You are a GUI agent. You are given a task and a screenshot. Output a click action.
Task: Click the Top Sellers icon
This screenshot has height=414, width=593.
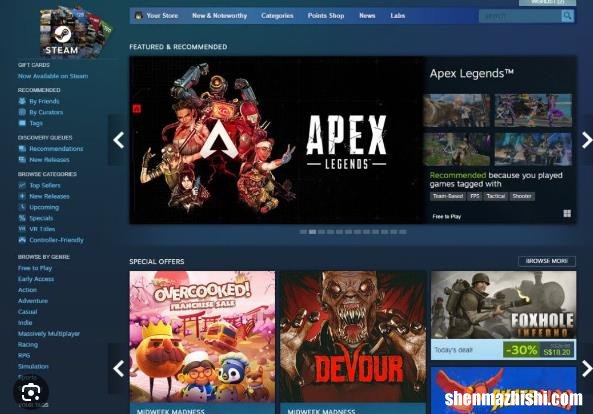pos(22,185)
